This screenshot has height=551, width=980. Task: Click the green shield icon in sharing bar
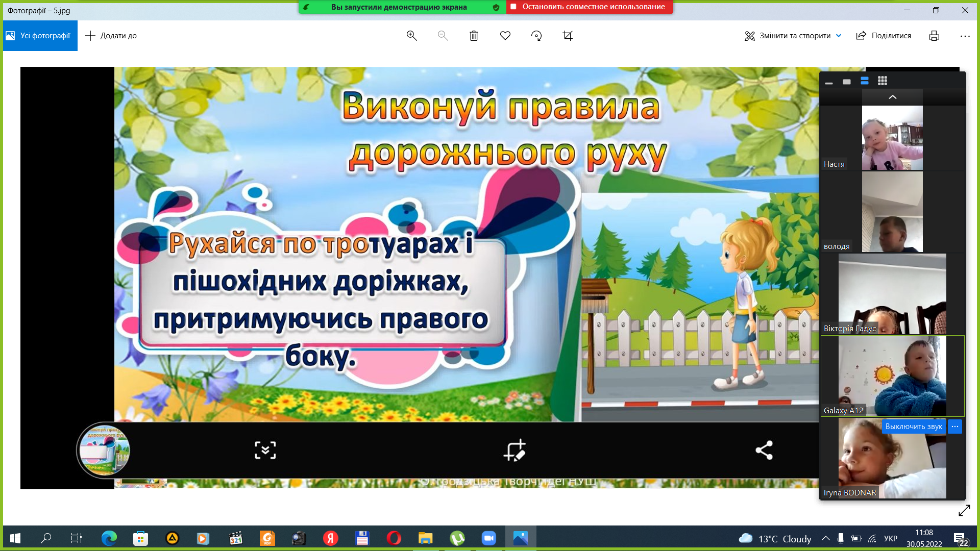[496, 7]
